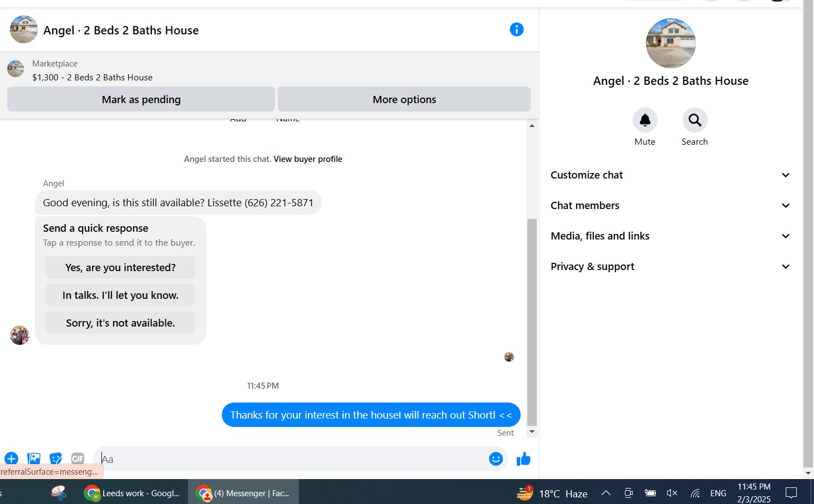Open the Windows notification center
The width and height of the screenshot is (814, 504).
point(791,493)
